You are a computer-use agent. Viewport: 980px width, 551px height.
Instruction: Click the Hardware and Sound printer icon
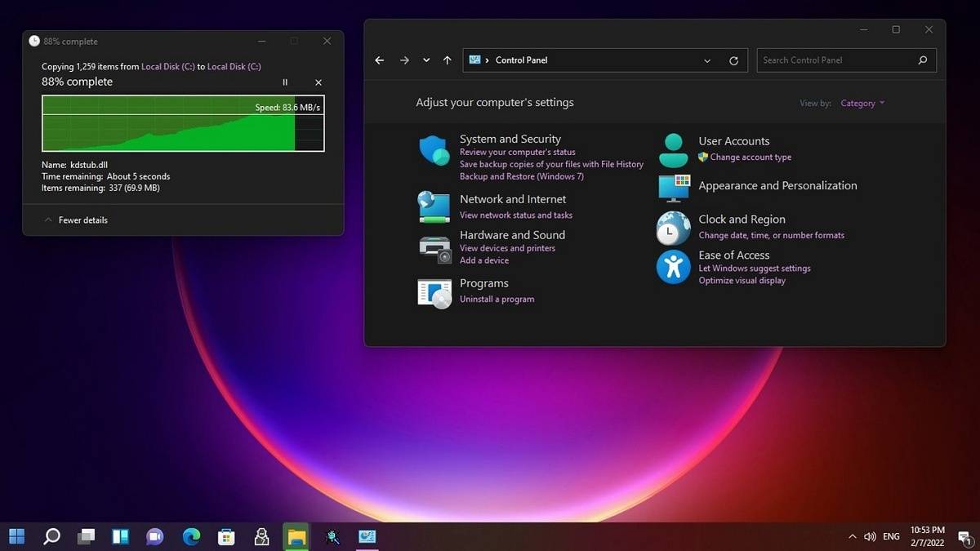(x=434, y=248)
